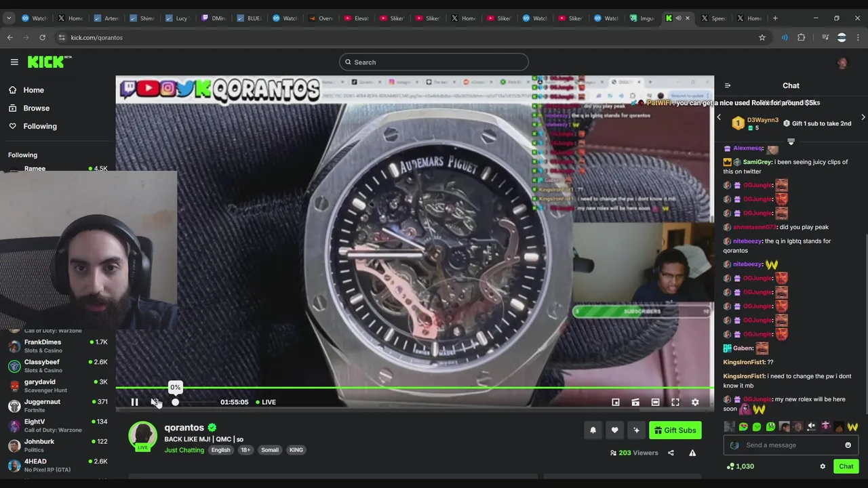Screen dimensions: 868x488
Task: Click the green Chat send button
Action: click(x=846, y=466)
